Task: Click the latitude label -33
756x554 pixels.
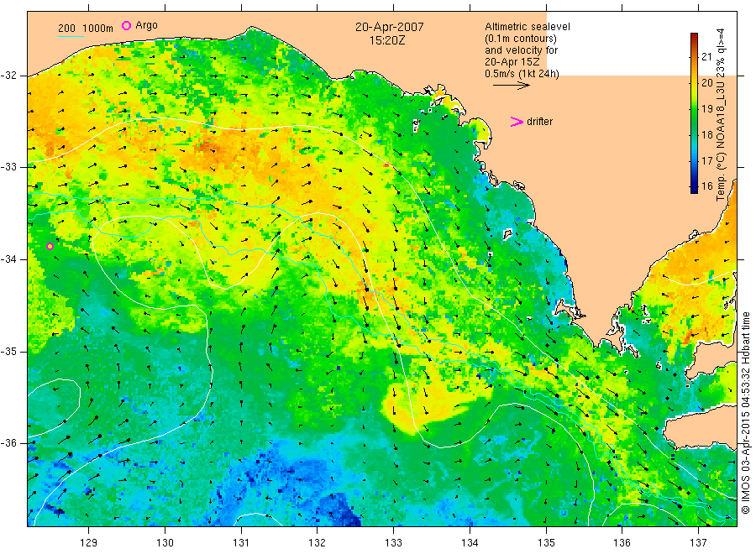Action: click(8, 167)
